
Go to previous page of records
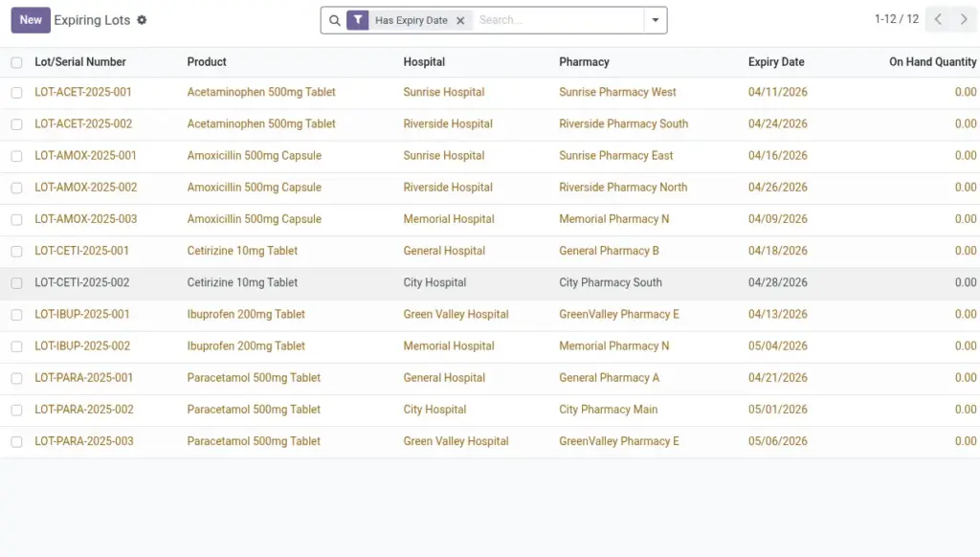[938, 19]
